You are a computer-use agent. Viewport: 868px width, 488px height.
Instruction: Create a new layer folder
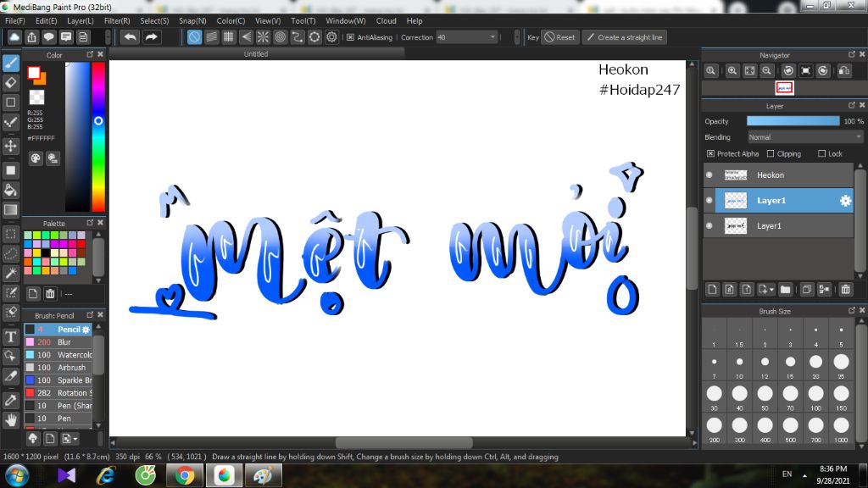tap(785, 290)
